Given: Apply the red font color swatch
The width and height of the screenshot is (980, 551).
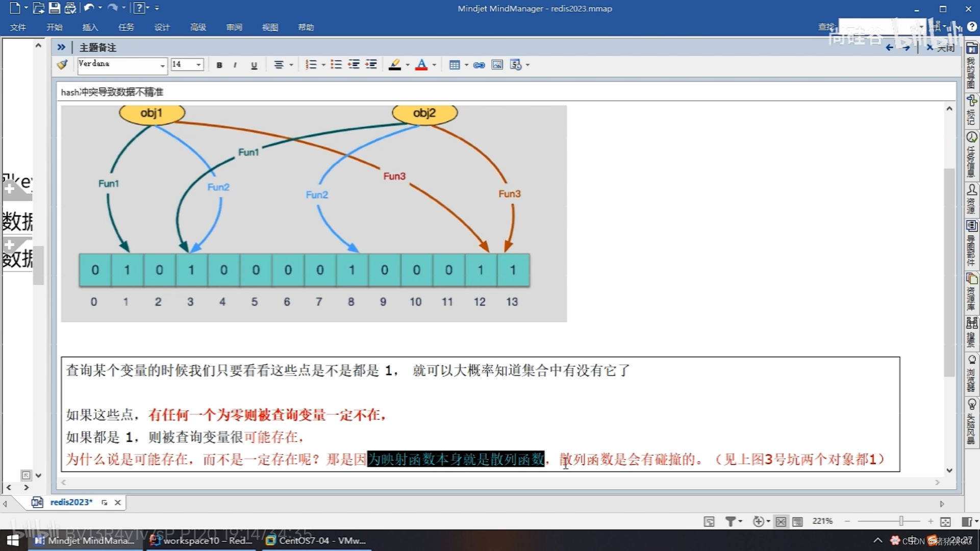Looking at the screenshot, I should (x=421, y=65).
